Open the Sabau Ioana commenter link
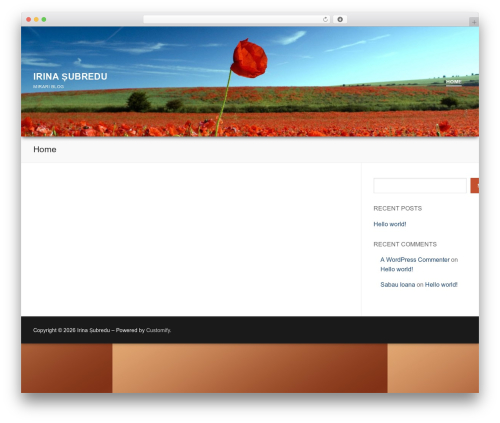The image size is (500, 423). point(398,285)
